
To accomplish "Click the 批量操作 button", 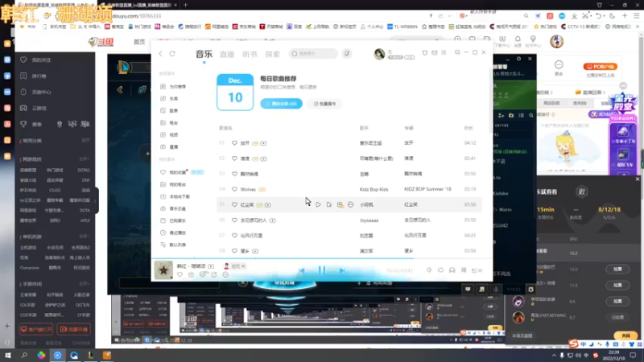I will click(325, 104).
